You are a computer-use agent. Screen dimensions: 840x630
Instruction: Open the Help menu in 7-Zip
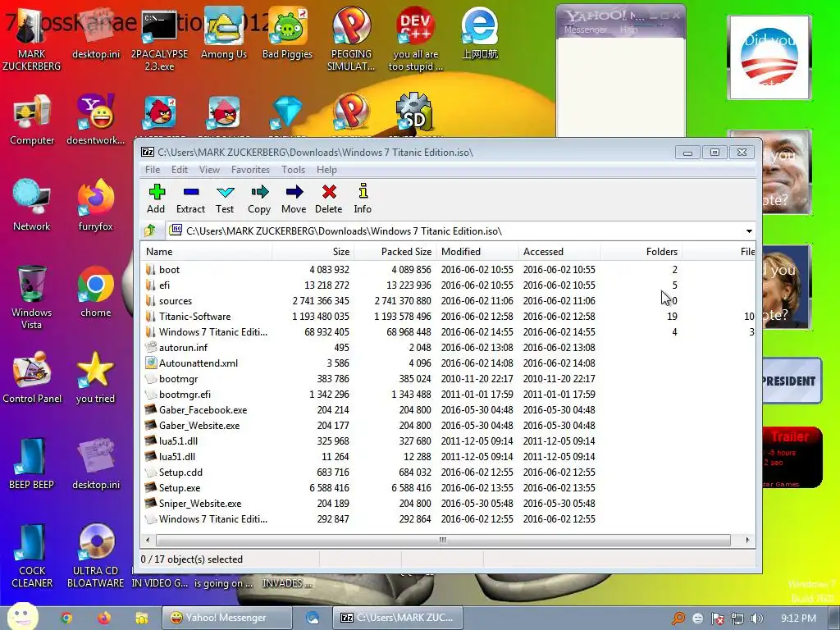coord(326,170)
